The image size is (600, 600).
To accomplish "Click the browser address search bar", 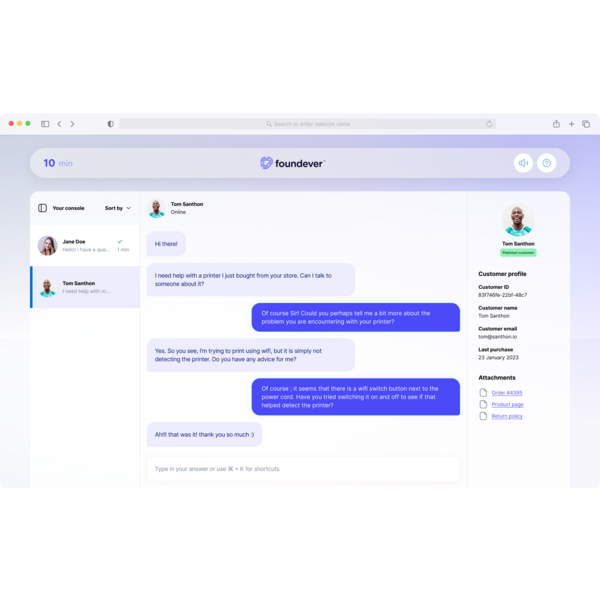I will tap(307, 124).
